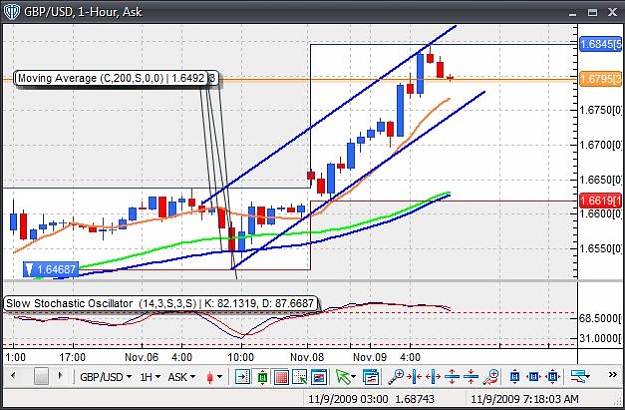The width and height of the screenshot is (625, 410).
Task: Click the blue square horizontal-arrows fit icon
Action: point(534,377)
